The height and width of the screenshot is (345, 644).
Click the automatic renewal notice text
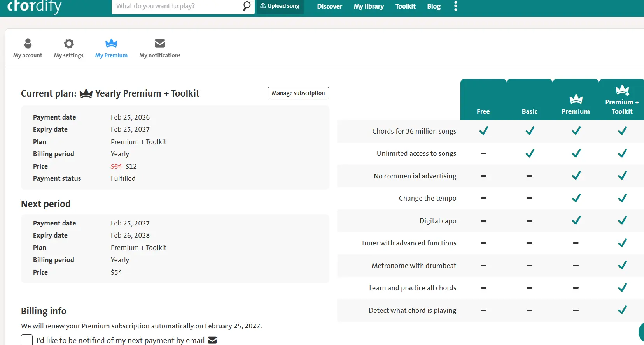(142, 326)
